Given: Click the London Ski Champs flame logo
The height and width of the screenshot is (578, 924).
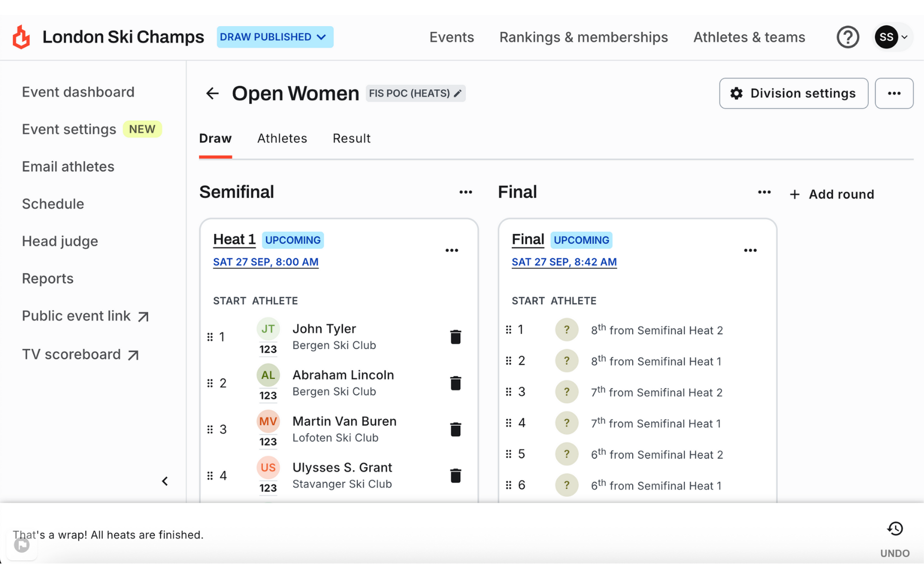Looking at the screenshot, I should tap(21, 36).
